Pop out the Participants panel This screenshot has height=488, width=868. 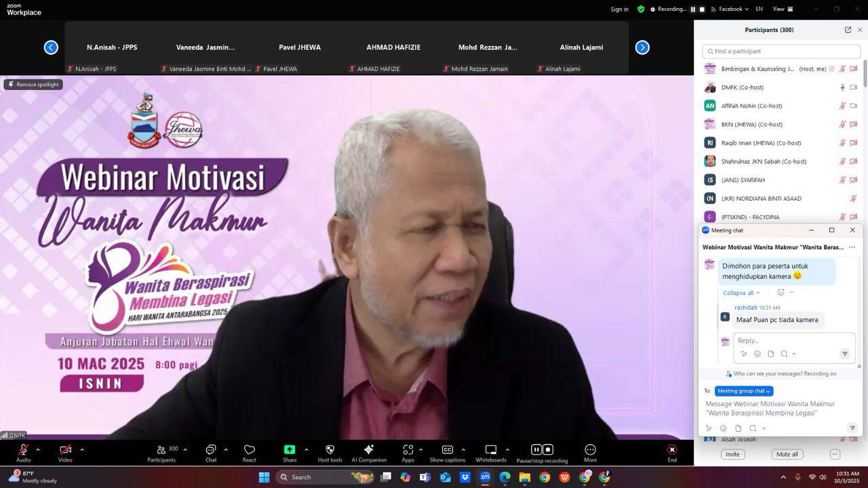848,30
